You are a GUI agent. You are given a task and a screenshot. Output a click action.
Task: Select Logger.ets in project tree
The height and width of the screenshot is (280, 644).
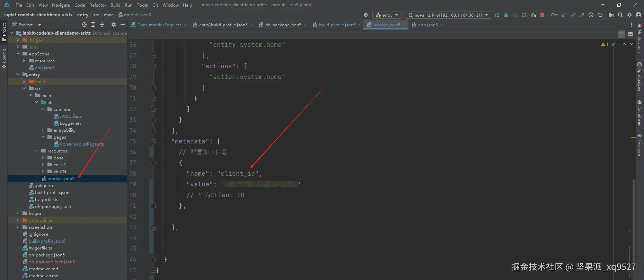pos(70,123)
